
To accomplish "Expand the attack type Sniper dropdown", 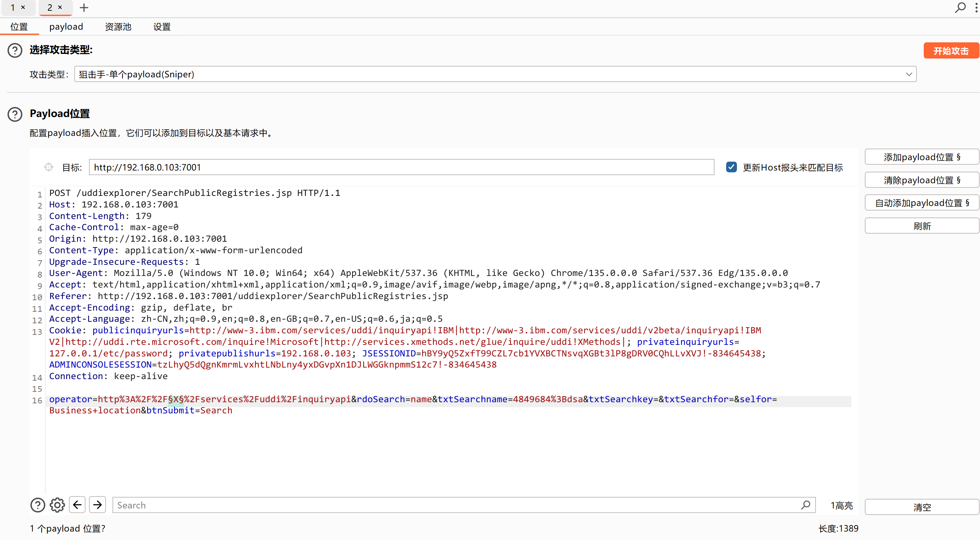I will pyautogui.click(x=909, y=74).
